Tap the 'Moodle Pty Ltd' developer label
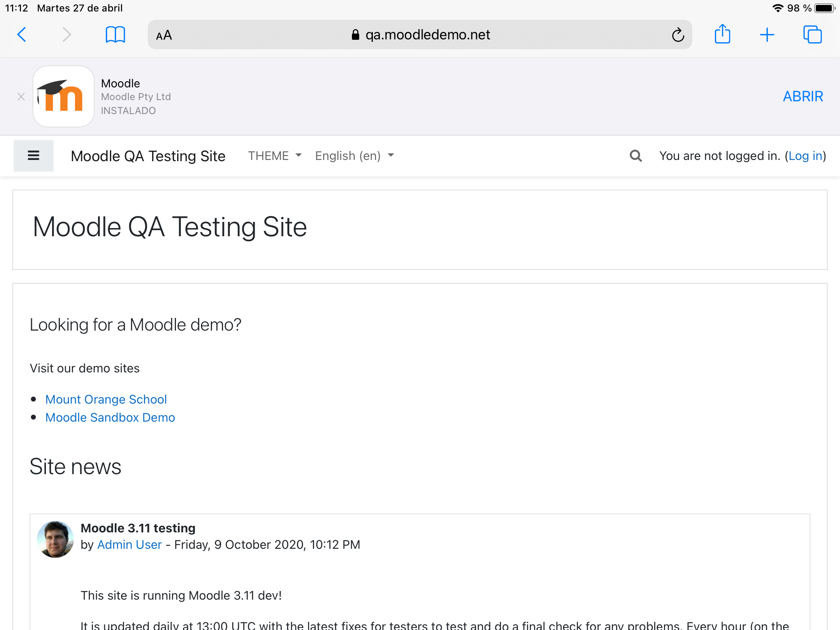The image size is (840, 630). click(x=136, y=97)
